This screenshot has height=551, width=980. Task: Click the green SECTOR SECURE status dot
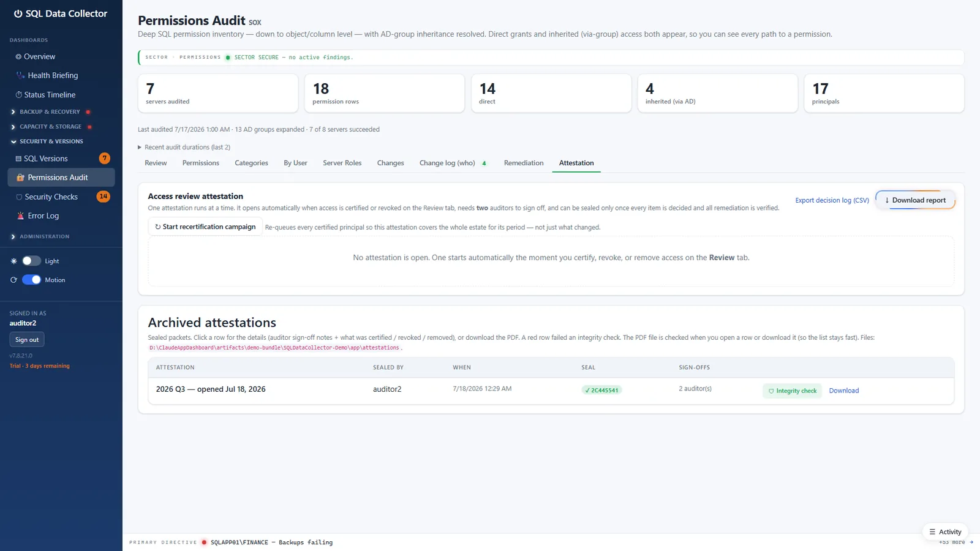point(228,58)
